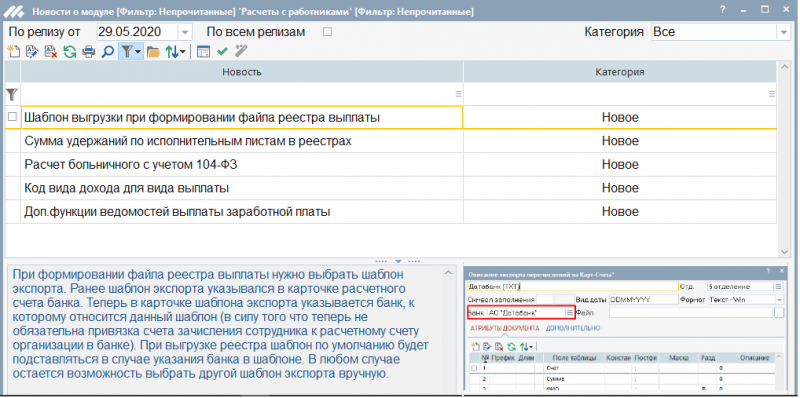
Task: Click the yellow folder toolbar icon
Action: 153,52
